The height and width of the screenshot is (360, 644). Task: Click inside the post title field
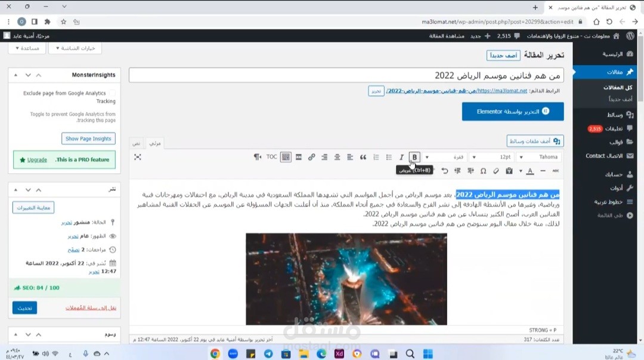tap(346, 74)
